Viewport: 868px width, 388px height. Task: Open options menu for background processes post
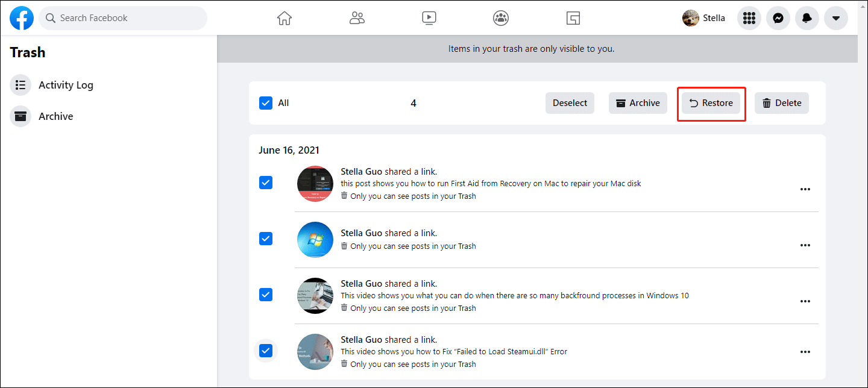coord(805,301)
